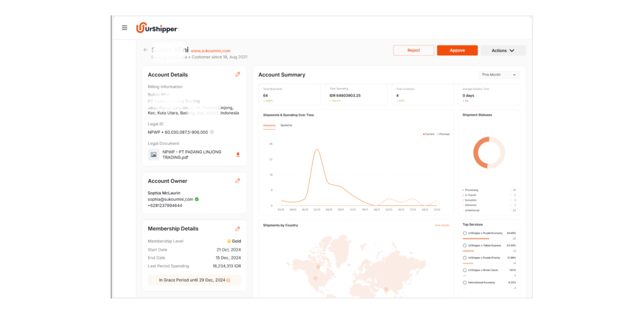This screenshot has height=314, width=644.
Task: Click the back arrow next to Sukou Mini
Action: [145, 50]
